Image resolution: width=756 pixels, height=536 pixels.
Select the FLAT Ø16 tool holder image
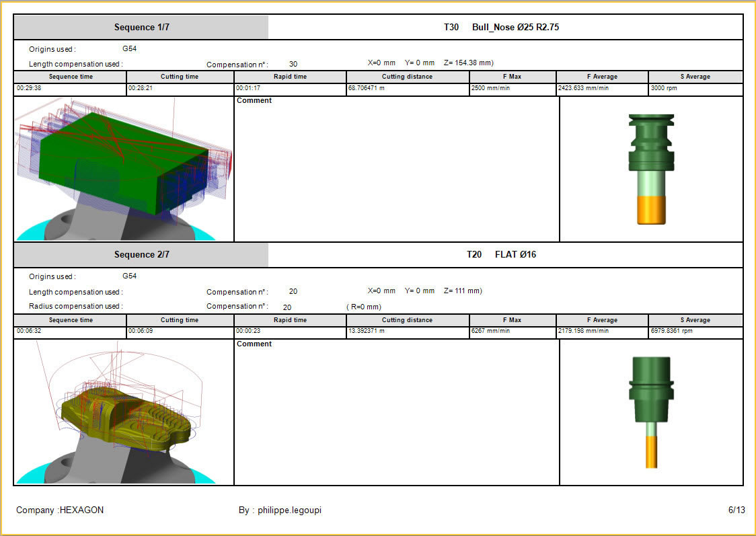tap(650, 412)
